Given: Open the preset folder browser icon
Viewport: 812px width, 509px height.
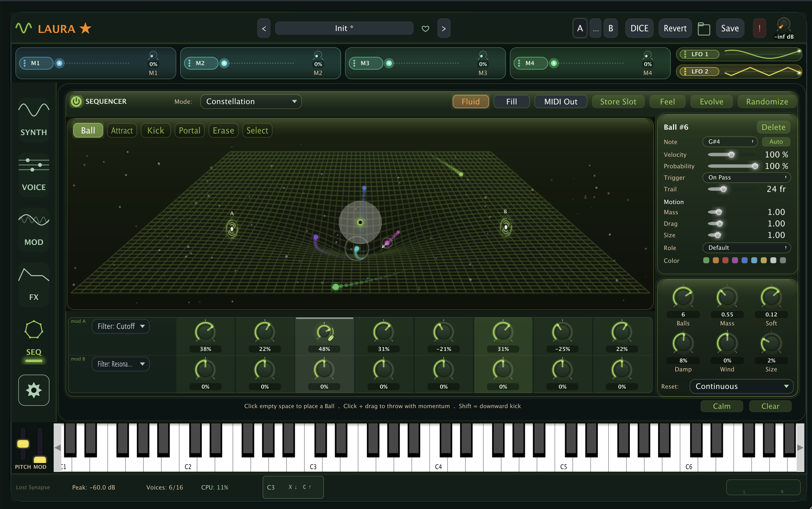Looking at the screenshot, I should [x=704, y=29].
